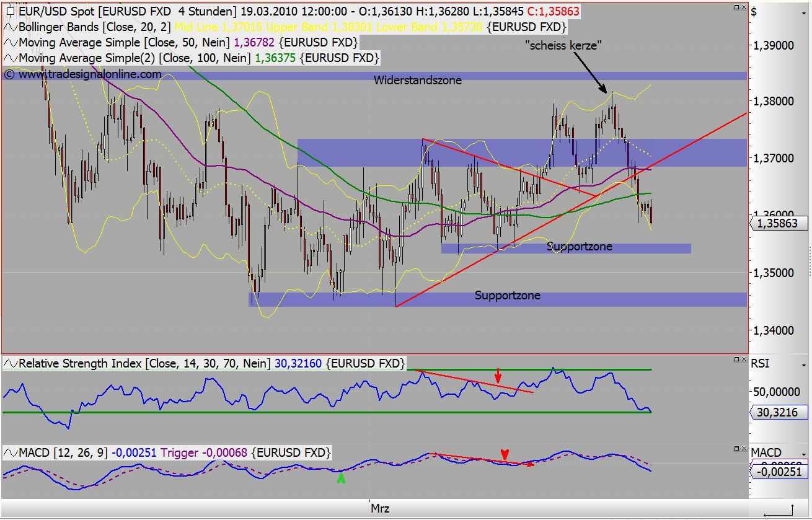Image resolution: width=812 pixels, height=520 pixels.
Task: Select Moving Average Simple [Close, 50, Nein] legend
Action: [125, 43]
